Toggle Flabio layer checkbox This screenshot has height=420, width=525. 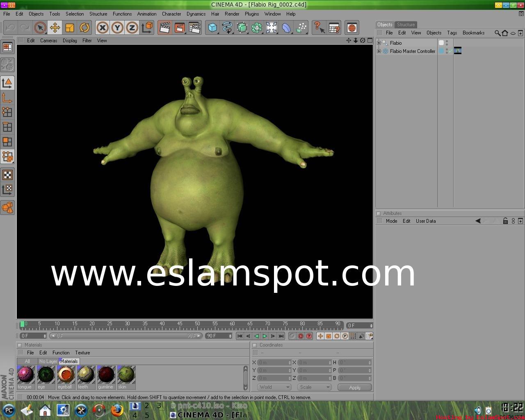coord(441,43)
